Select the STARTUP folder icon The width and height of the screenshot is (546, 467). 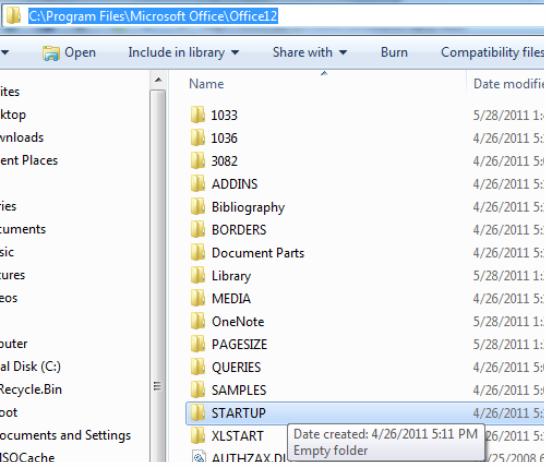coord(198,413)
